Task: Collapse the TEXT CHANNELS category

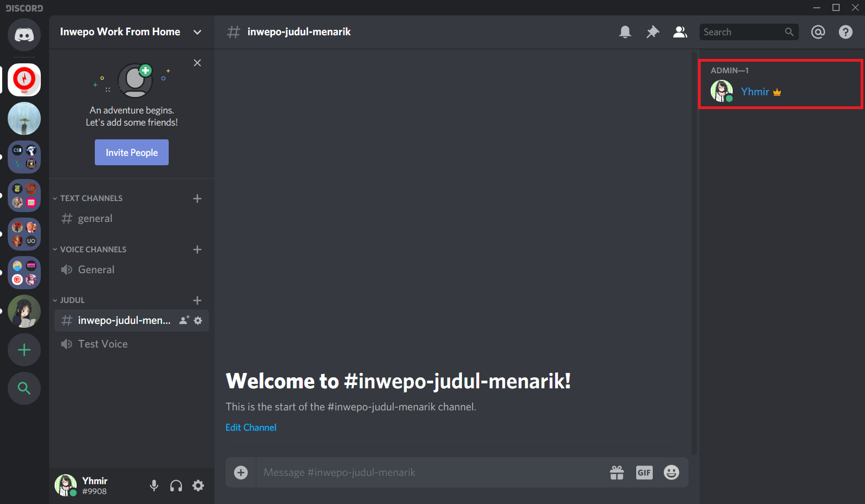Action: pyautogui.click(x=88, y=198)
